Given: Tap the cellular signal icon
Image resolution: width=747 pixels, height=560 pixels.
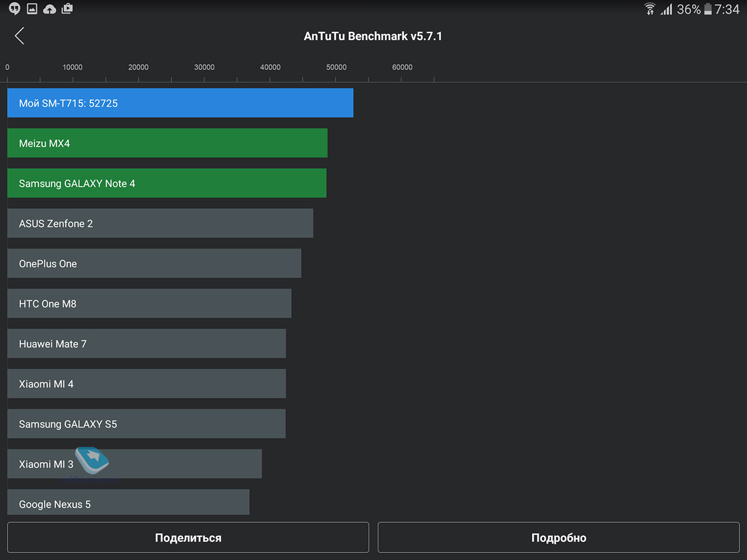Looking at the screenshot, I should coord(666,9).
